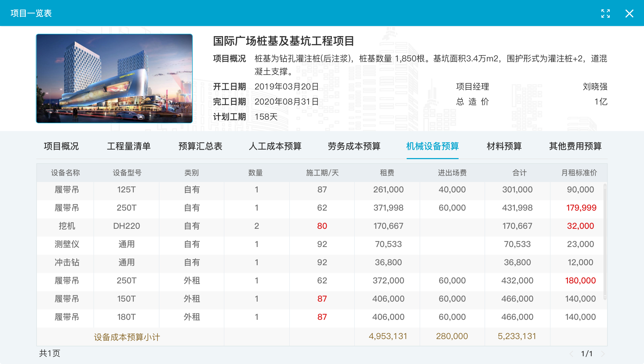The image size is (644, 364).
Task: Click start date 2019年03月20日
Action: click(x=287, y=87)
